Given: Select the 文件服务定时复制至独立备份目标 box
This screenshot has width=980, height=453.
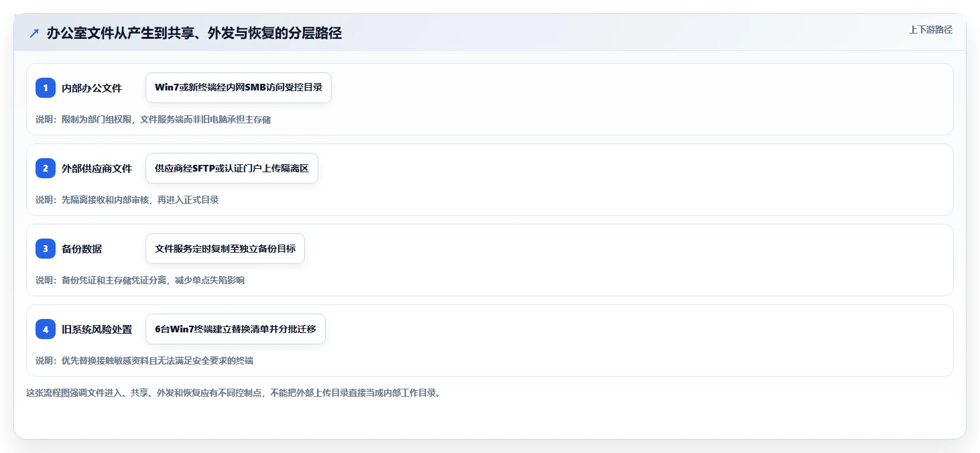Looking at the screenshot, I should [x=225, y=249].
